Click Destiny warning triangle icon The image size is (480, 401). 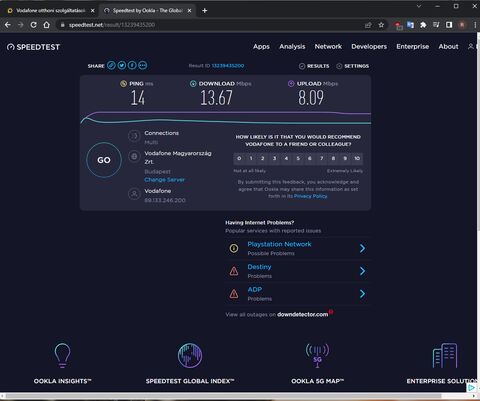[x=234, y=271]
